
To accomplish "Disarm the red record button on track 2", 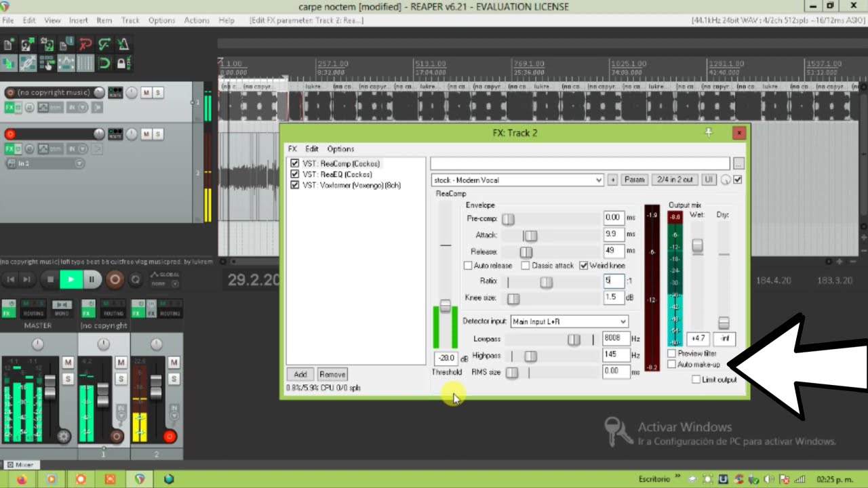I will 9,134.
